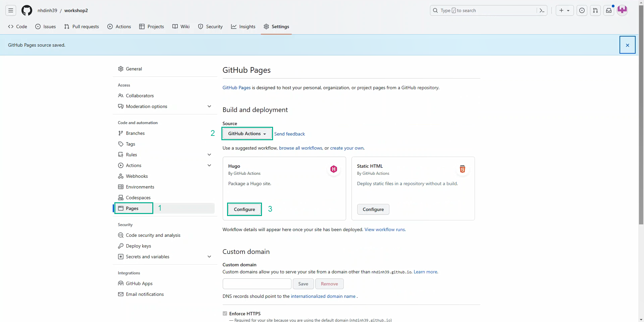Open the Code tab
The height and width of the screenshot is (322, 644).
pos(17,26)
